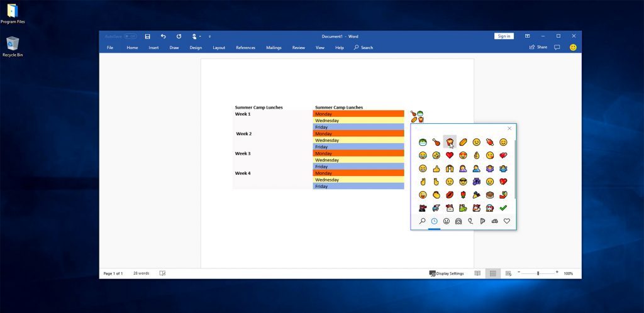
Task: Click the Redo/Repeat icon
Action: (179, 36)
